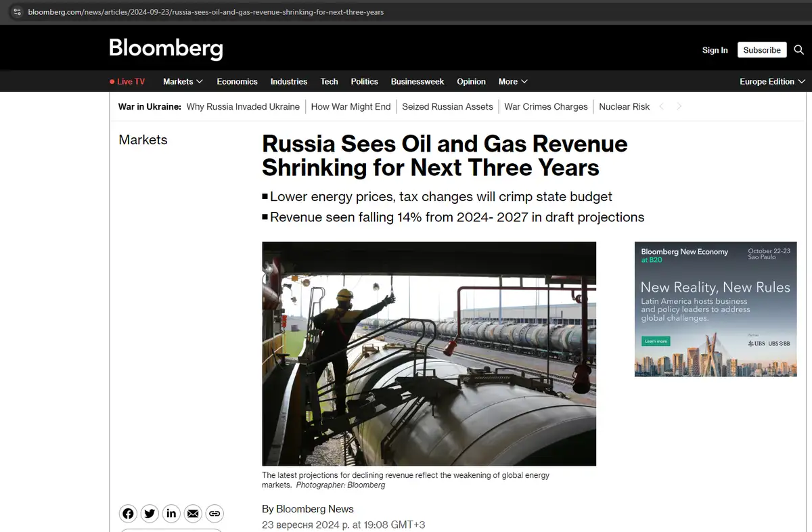
Task: Subscribe to Bloomberg
Action: click(x=762, y=49)
